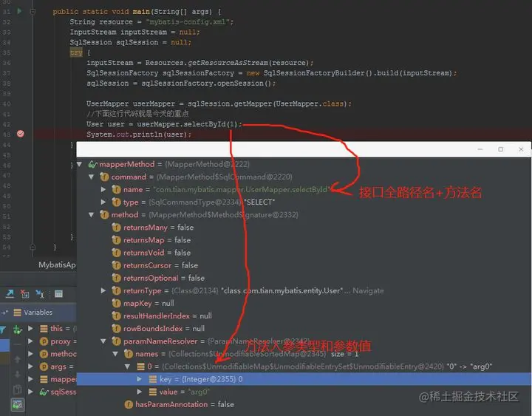Select the returnsMany = false row
The height and width of the screenshot is (416, 532).
click(x=304, y=228)
